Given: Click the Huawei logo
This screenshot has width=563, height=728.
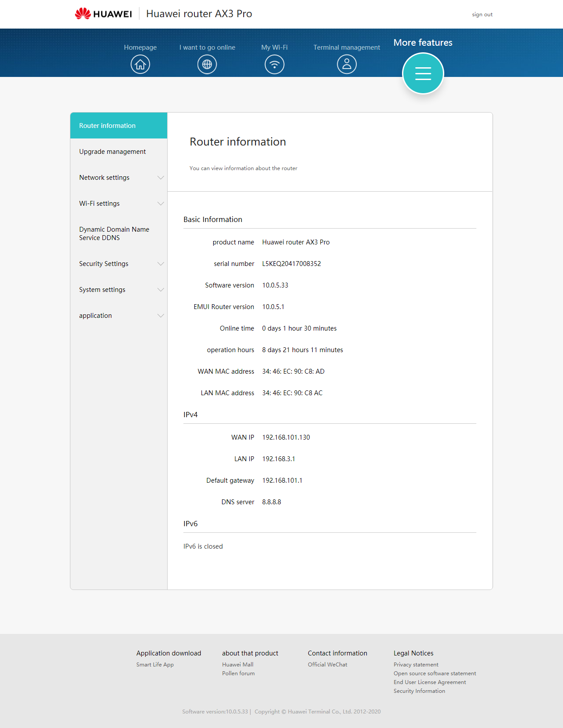Looking at the screenshot, I should 103,14.
